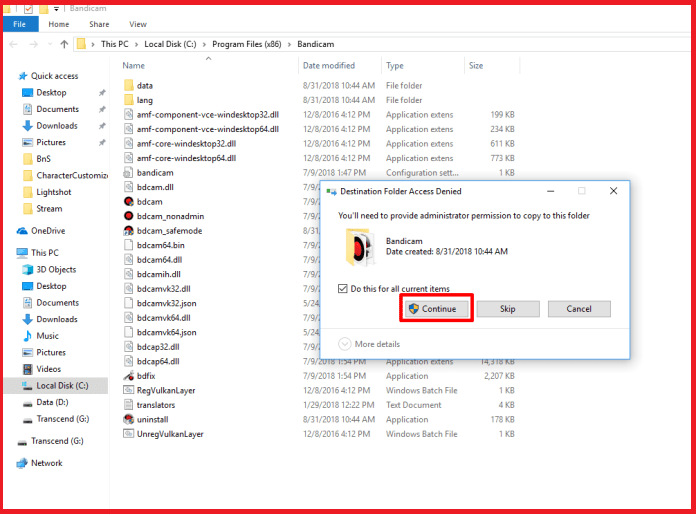Open Pictures under This PC
Screen dimensions: 696x515
(x=51, y=352)
